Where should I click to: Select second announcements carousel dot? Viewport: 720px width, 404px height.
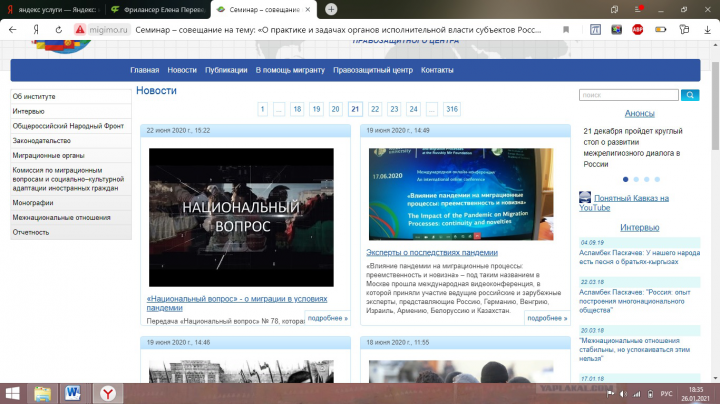(636, 180)
